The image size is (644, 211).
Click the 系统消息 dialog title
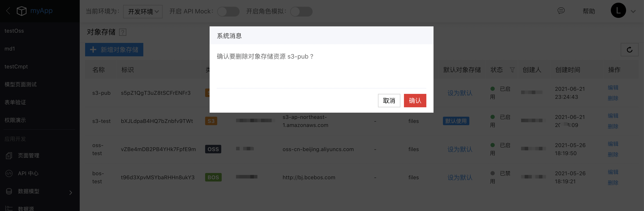click(x=229, y=36)
